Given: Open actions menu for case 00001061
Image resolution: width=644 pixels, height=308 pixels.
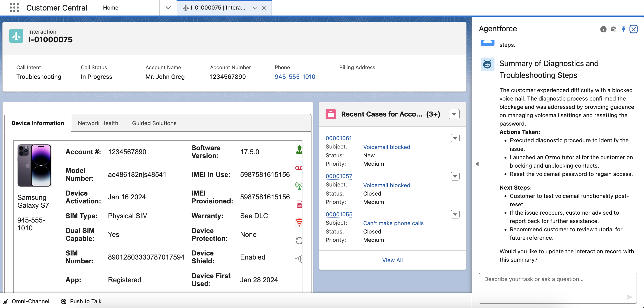Looking at the screenshot, I should (455, 138).
